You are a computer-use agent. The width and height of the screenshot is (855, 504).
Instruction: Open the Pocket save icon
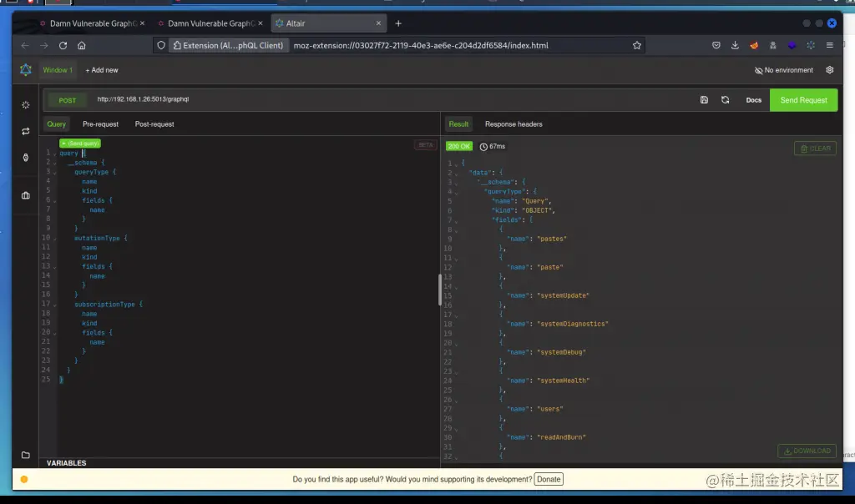click(716, 45)
